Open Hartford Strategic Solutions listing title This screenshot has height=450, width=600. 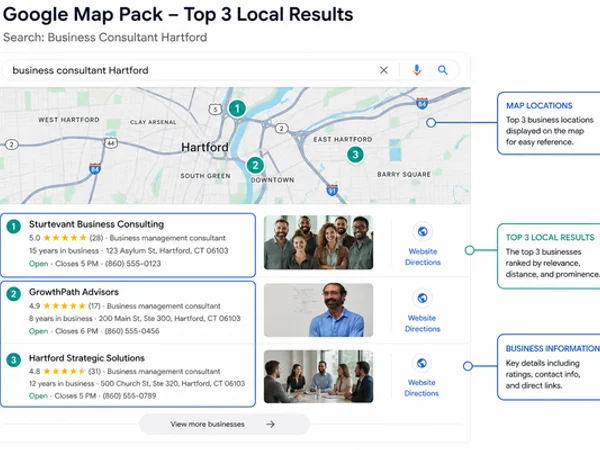coord(87,358)
